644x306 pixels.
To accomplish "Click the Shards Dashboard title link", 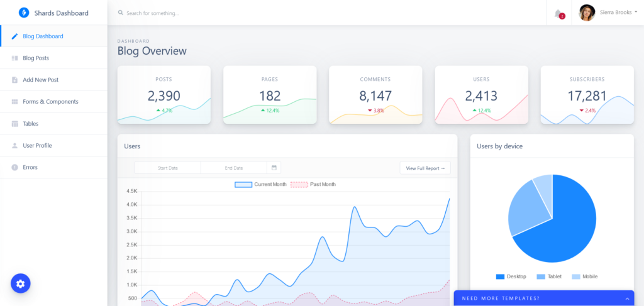I will pyautogui.click(x=61, y=13).
